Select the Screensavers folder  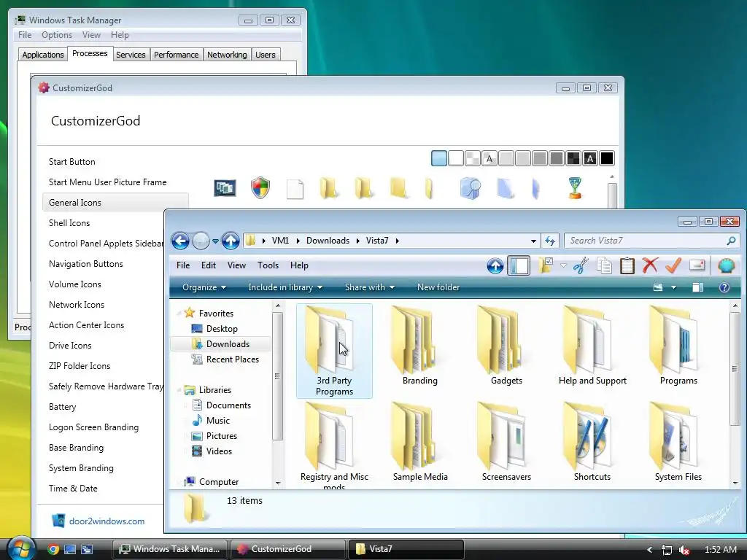[x=506, y=442]
